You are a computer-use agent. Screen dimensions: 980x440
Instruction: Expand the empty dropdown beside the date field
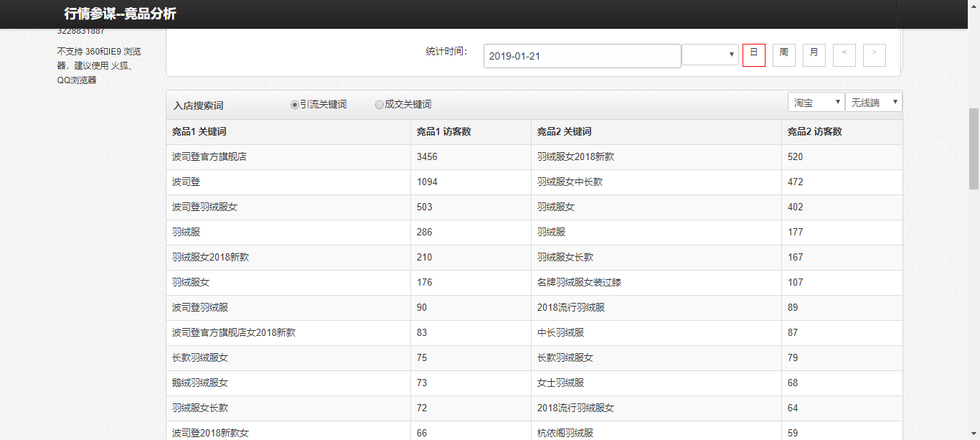pos(710,55)
